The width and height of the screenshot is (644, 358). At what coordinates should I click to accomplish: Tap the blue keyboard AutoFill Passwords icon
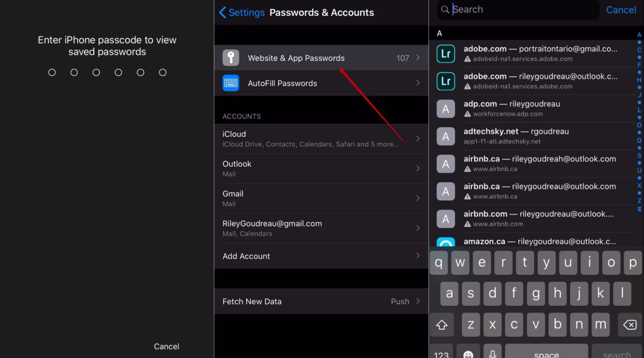click(x=231, y=83)
